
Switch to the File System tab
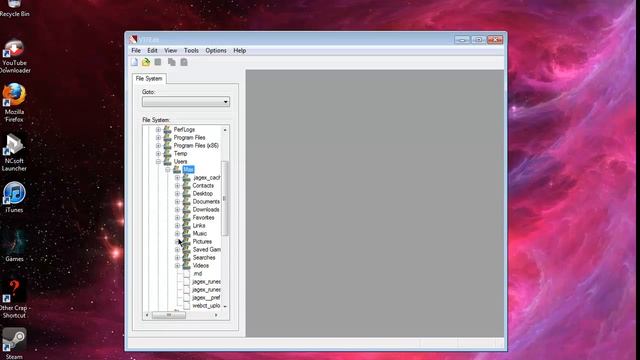(x=149, y=78)
